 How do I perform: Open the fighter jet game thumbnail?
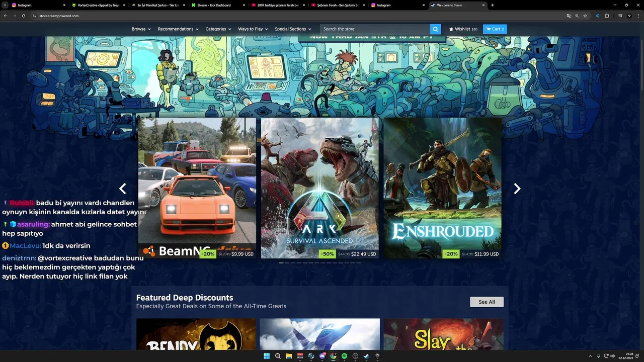(320, 334)
